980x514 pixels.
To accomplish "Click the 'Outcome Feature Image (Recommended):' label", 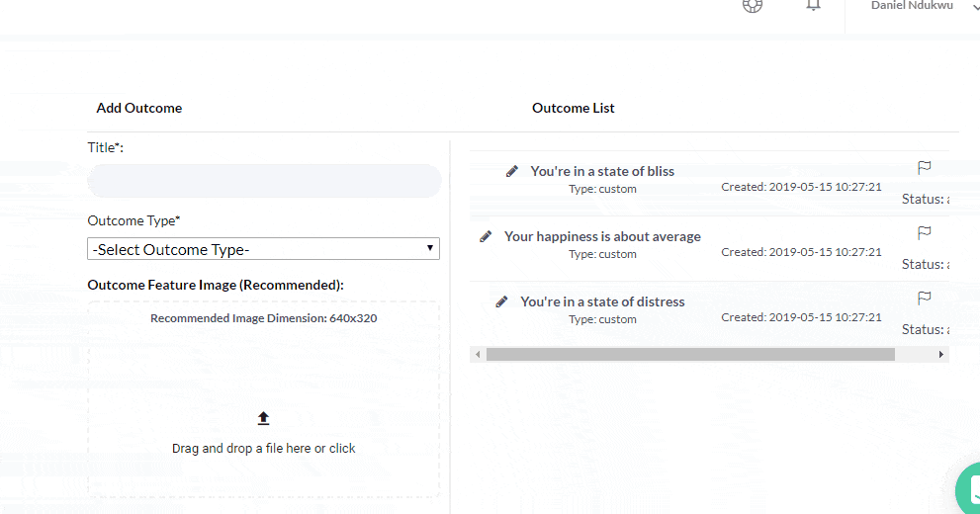I will point(216,286).
